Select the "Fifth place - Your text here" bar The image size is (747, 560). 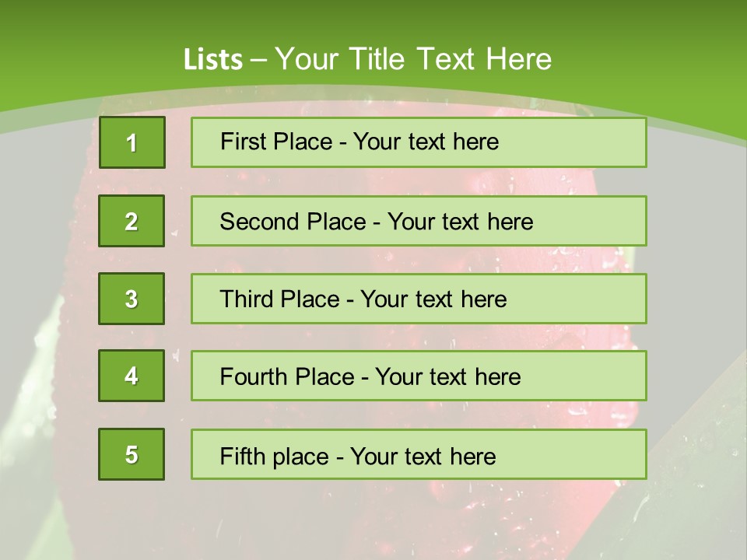419,454
